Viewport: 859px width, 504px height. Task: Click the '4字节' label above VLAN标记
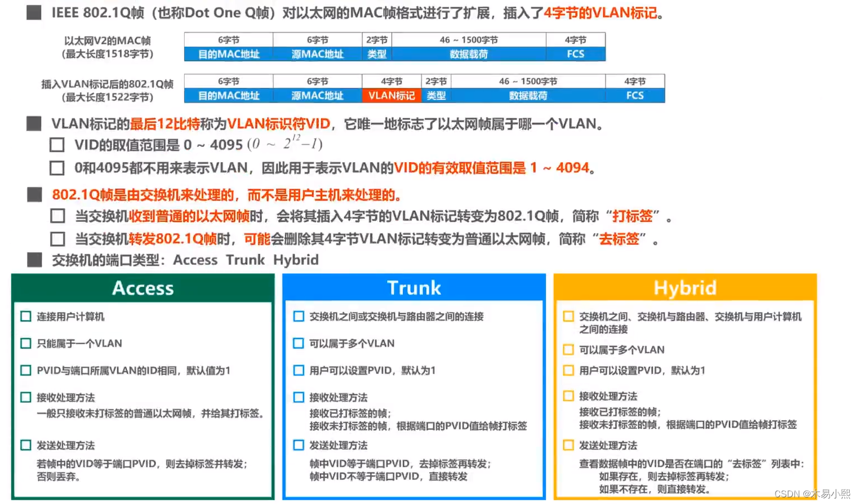point(391,81)
